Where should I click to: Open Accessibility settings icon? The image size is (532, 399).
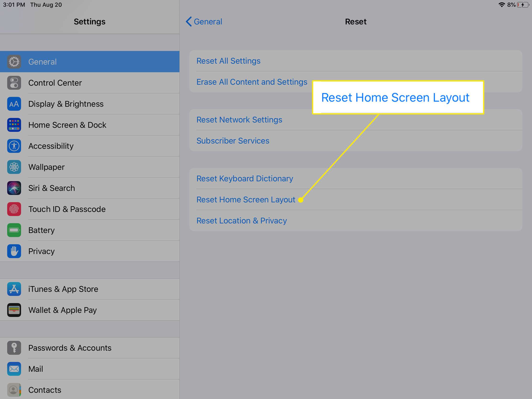(14, 145)
